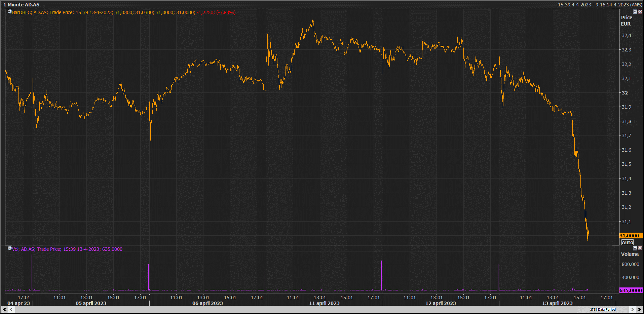
Task: Click the 32,4 price axis label
Action: click(x=626, y=35)
